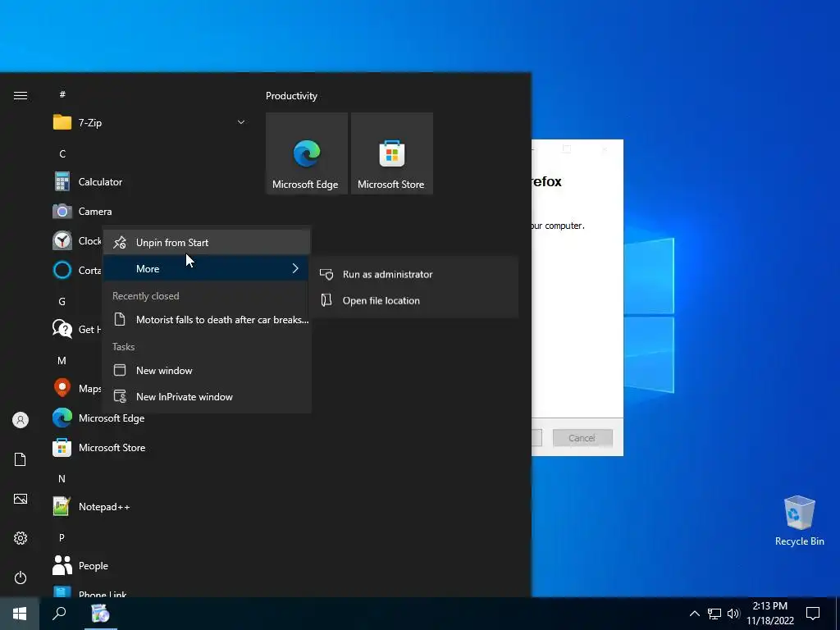Open the Camera app
Viewport: 840px width, 630px height.
tap(149, 212)
